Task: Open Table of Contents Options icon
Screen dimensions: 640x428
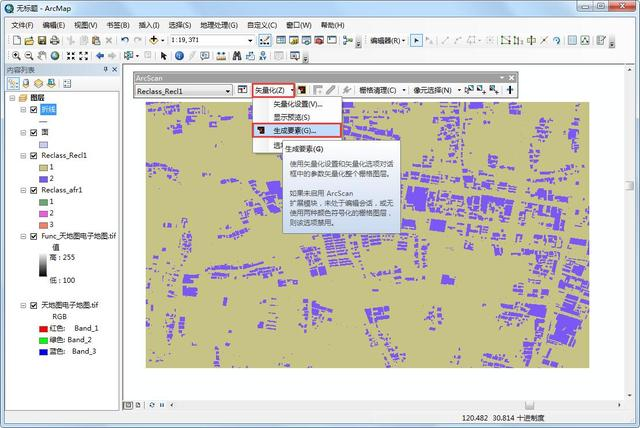Action: (67, 84)
